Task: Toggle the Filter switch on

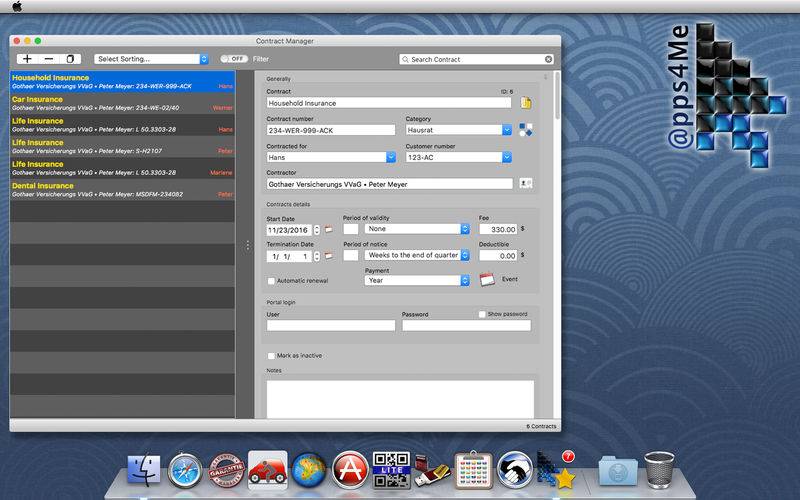Action: [234, 59]
